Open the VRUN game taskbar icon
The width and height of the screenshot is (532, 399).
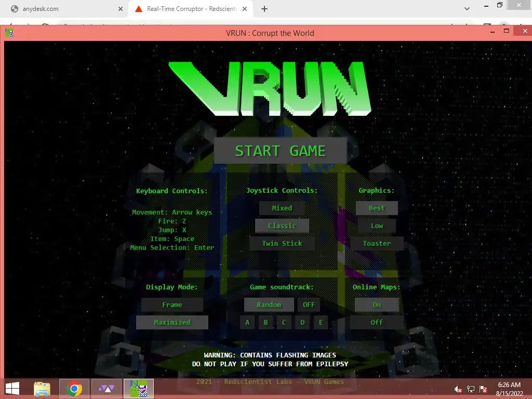pos(139,389)
